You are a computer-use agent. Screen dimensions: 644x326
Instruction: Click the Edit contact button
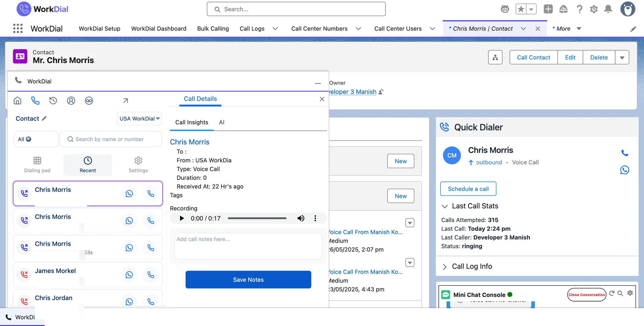coord(570,57)
